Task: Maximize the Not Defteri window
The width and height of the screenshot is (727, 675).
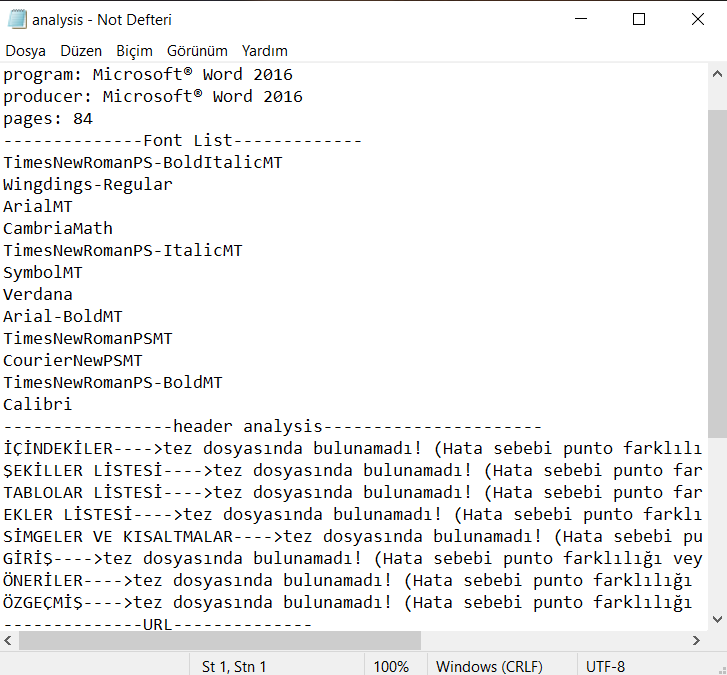Action: coord(639,19)
